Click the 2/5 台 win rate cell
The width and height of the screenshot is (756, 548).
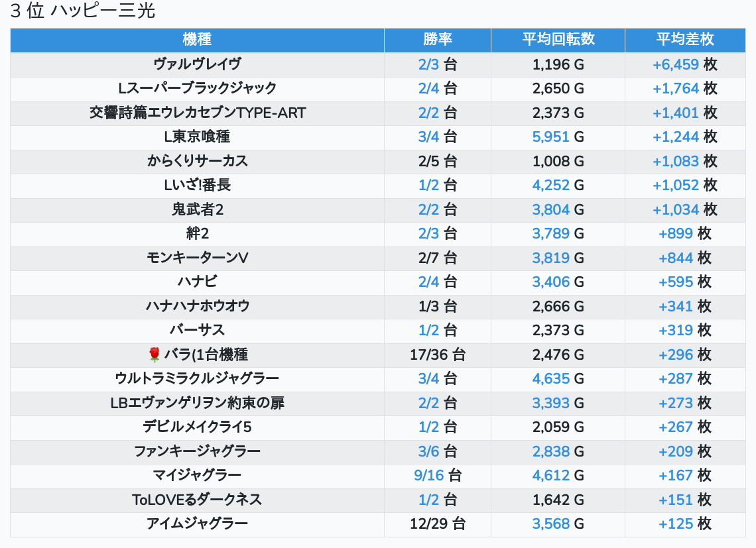click(438, 161)
